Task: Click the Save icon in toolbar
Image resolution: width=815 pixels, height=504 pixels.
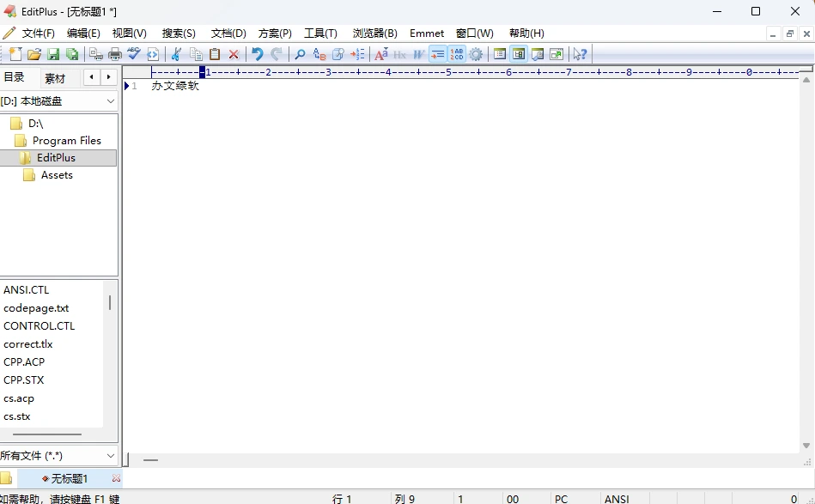Action: (53, 54)
